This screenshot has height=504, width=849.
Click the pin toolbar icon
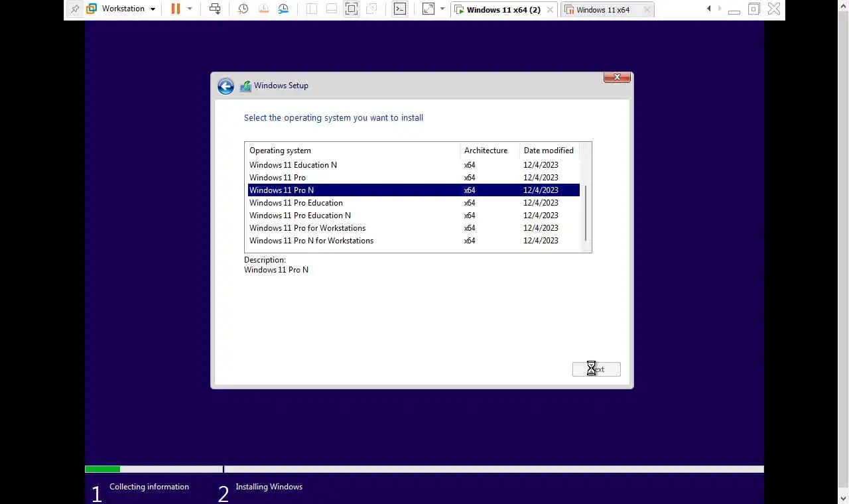75,9
